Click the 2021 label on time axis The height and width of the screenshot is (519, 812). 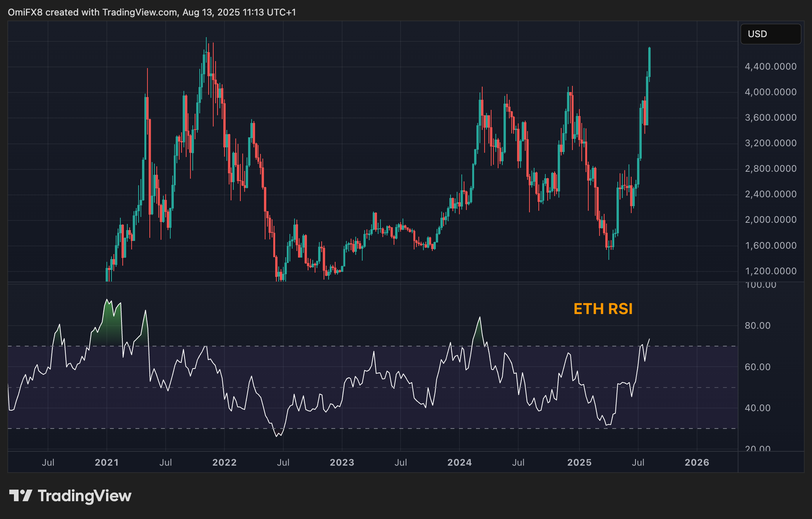[x=107, y=463]
